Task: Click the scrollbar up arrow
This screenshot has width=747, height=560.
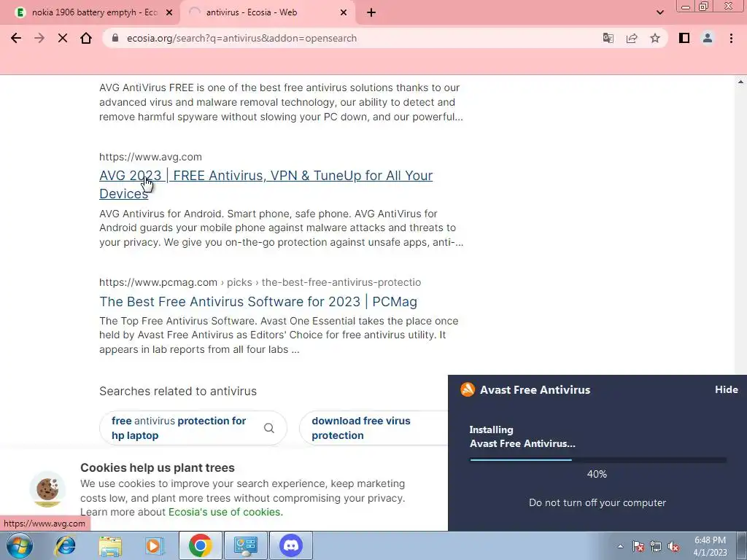Action: (x=741, y=82)
